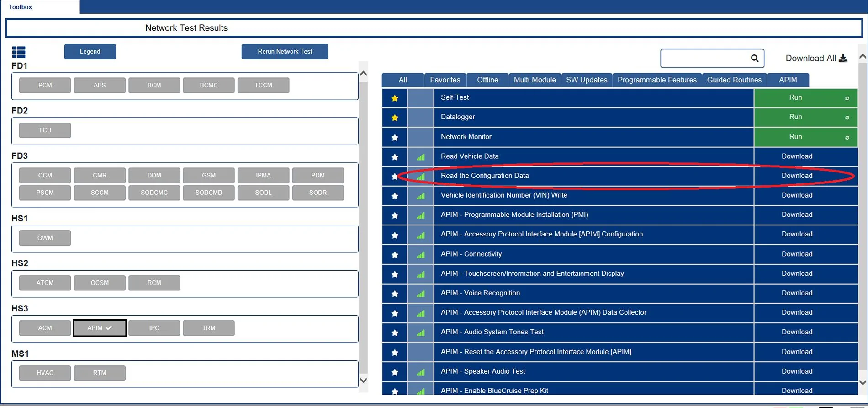The height and width of the screenshot is (408, 868).
Task: Click the search magnifier icon
Action: pos(755,58)
